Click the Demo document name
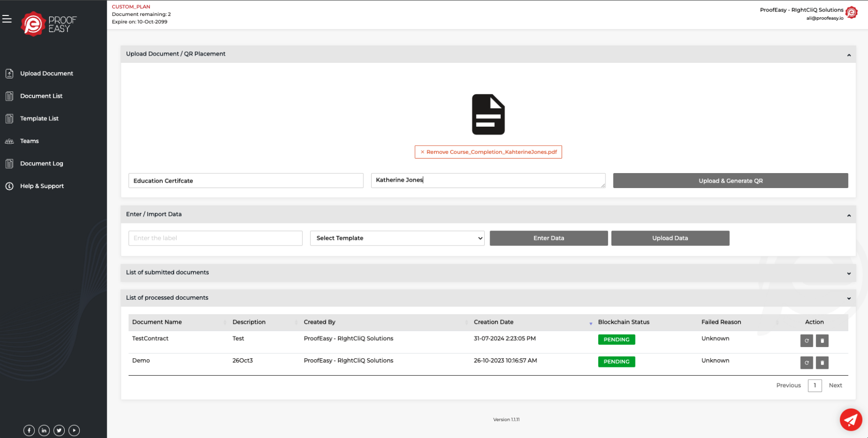The width and height of the screenshot is (868, 438). 141,361
